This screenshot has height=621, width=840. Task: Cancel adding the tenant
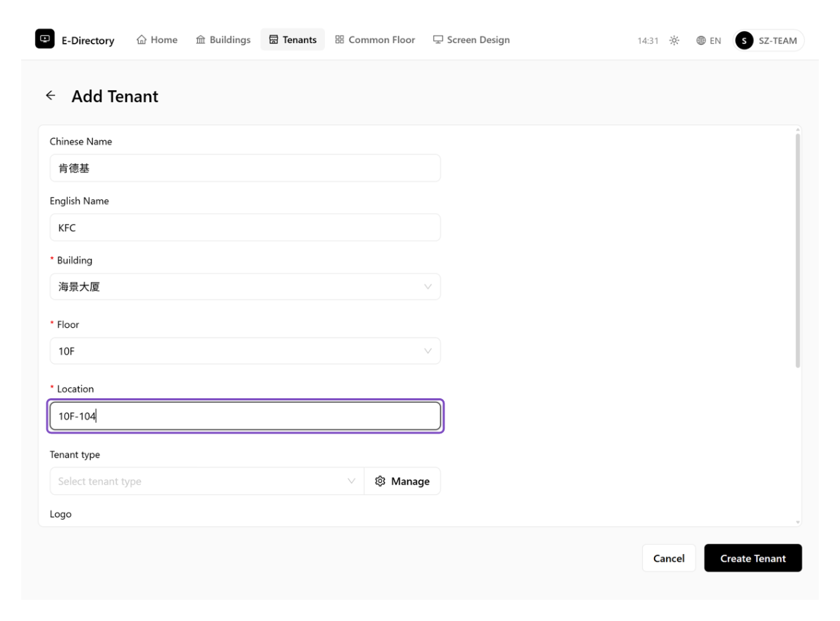click(x=669, y=558)
